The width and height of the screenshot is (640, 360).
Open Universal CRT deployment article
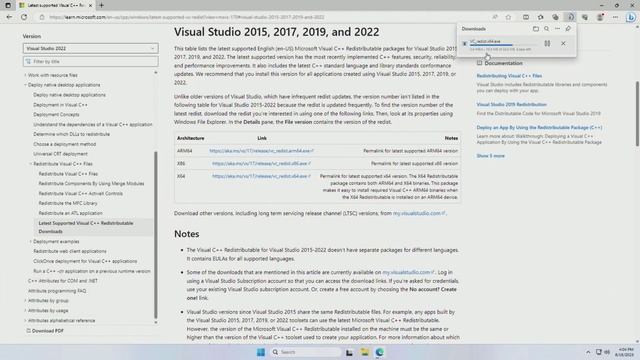coord(60,154)
